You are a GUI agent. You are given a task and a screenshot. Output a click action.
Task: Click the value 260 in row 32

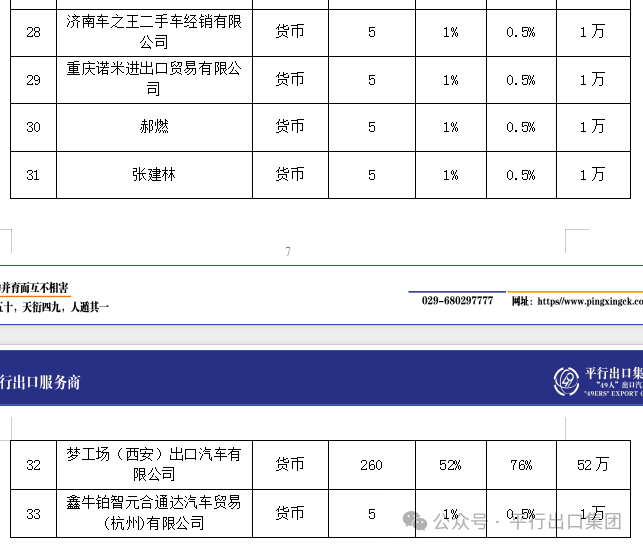click(372, 465)
